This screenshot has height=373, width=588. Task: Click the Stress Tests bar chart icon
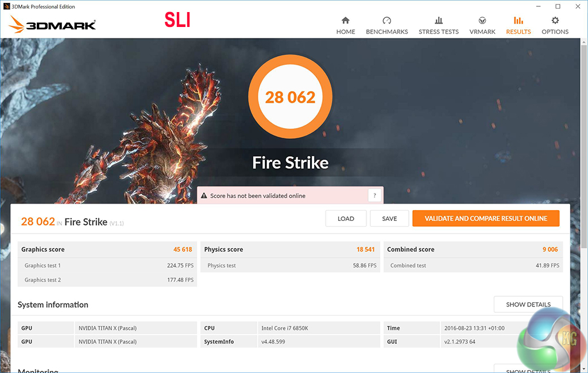pyautogui.click(x=438, y=20)
